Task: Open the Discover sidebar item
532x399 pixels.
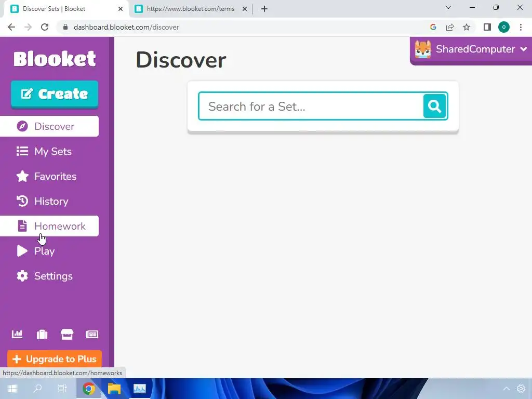Action: [x=49, y=126]
